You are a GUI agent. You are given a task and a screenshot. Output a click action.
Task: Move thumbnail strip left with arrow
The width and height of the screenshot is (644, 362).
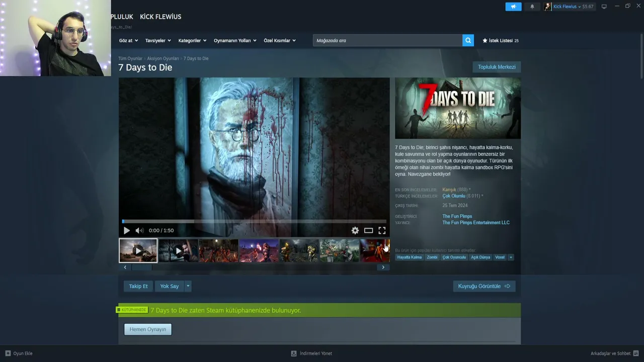click(x=125, y=267)
